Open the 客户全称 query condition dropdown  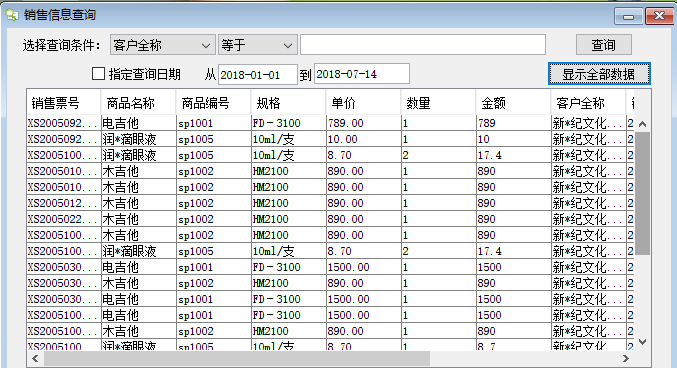pos(162,45)
